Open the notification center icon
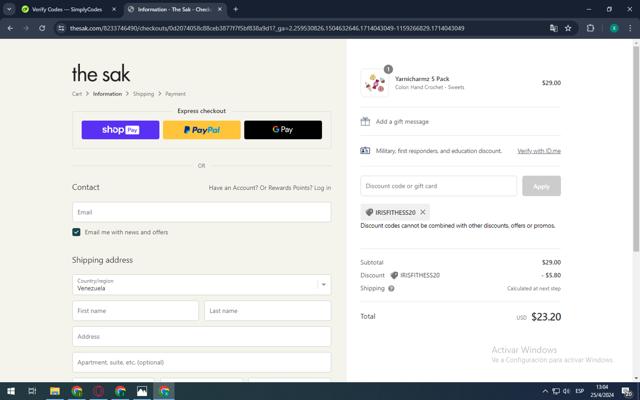640x400 pixels. [x=627, y=391]
